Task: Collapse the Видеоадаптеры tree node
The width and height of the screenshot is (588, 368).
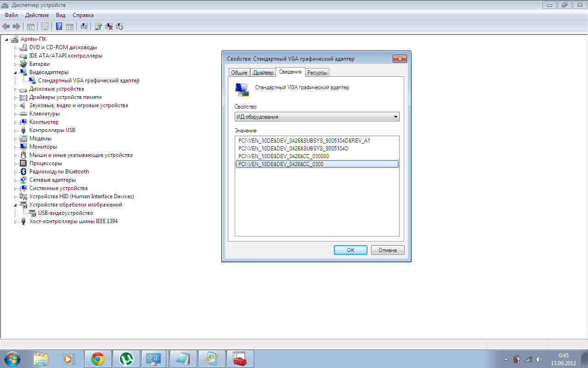Action: tap(15, 73)
